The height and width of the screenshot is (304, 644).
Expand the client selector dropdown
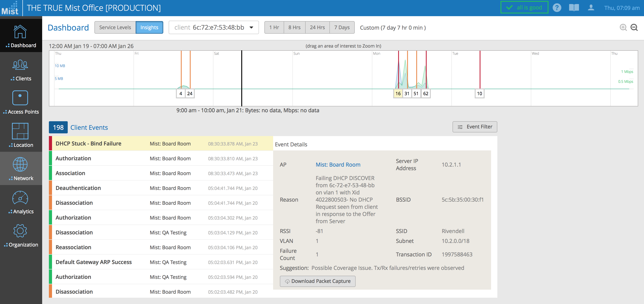(x=251, y=27)
